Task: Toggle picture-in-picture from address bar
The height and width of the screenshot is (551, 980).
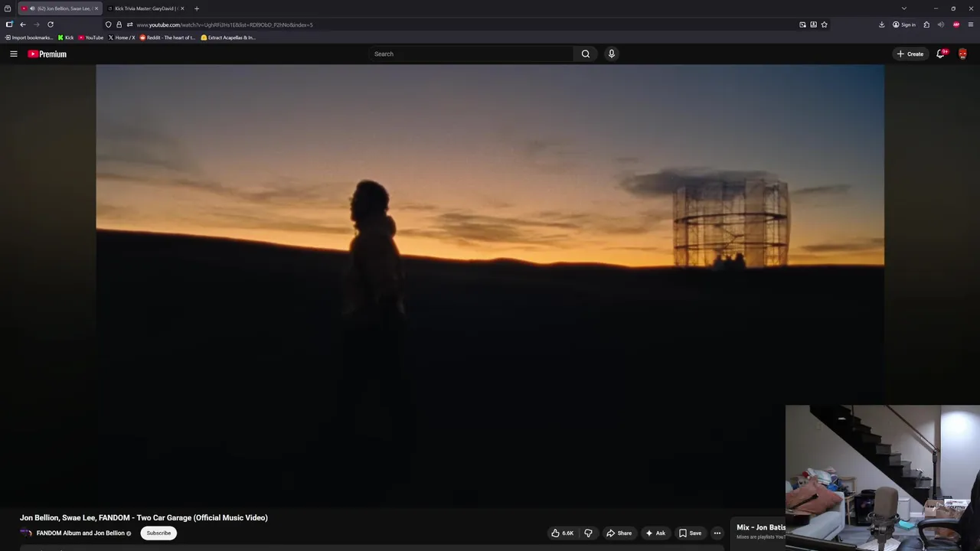Action: (802, 24)
